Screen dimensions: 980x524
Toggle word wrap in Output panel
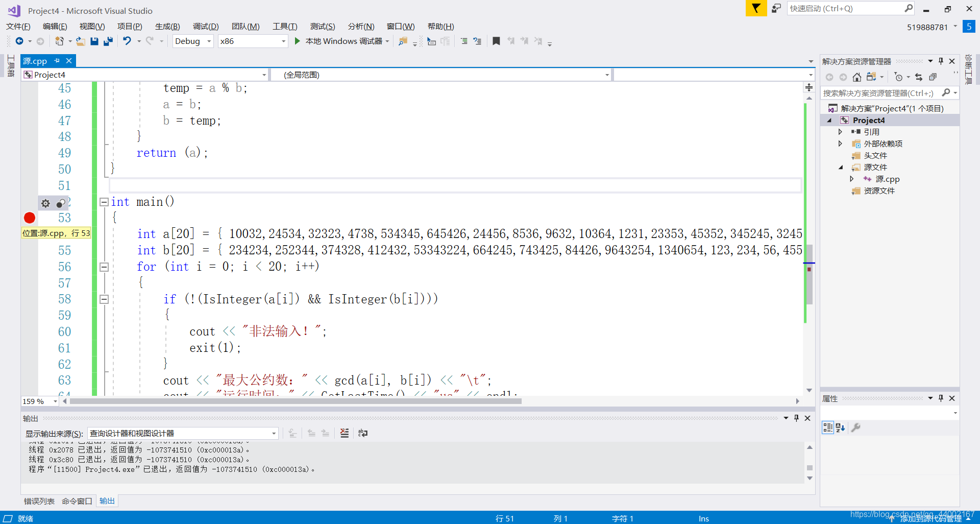tap(363, 433)
